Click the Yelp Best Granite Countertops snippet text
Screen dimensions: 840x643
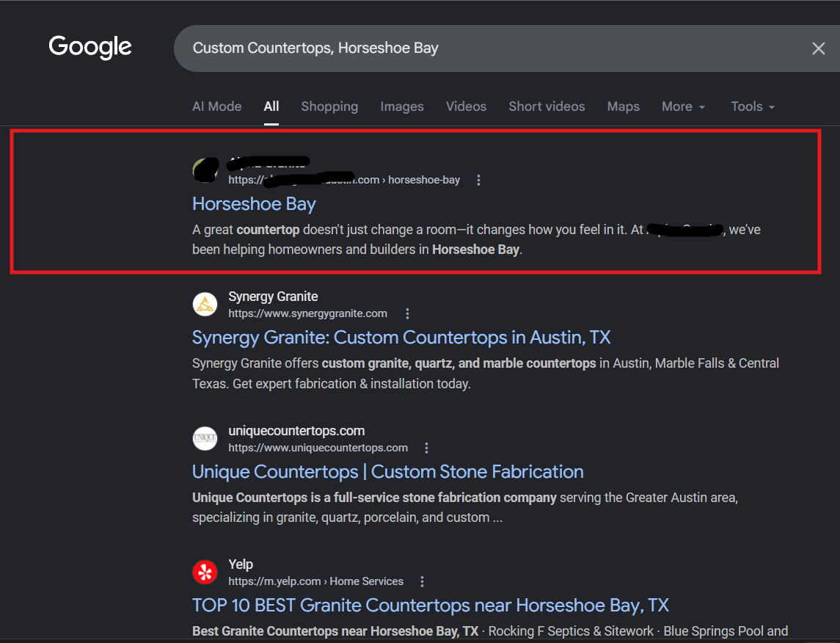tap(490, 631)
